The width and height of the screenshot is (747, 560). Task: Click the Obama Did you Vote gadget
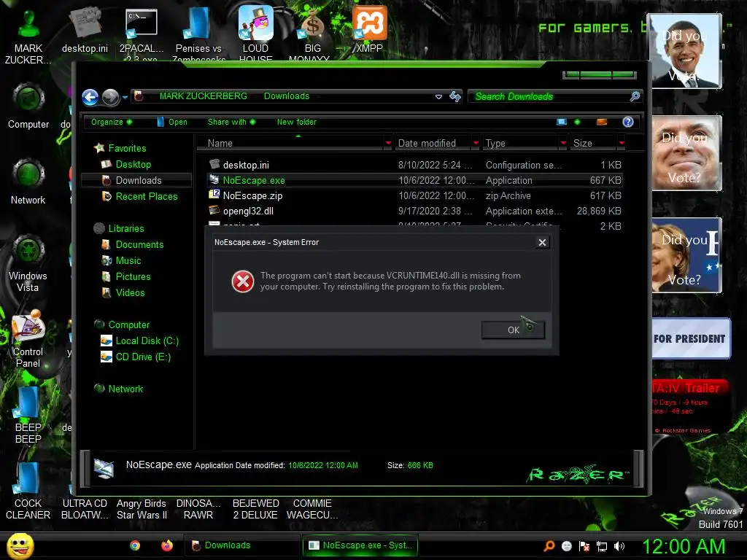coord(686,51)
